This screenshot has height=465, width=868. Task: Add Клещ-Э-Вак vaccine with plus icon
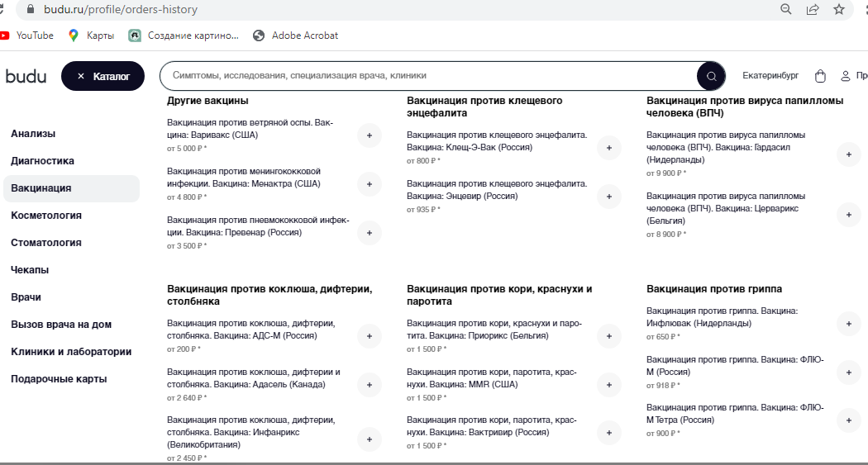(x=608, y=148)
